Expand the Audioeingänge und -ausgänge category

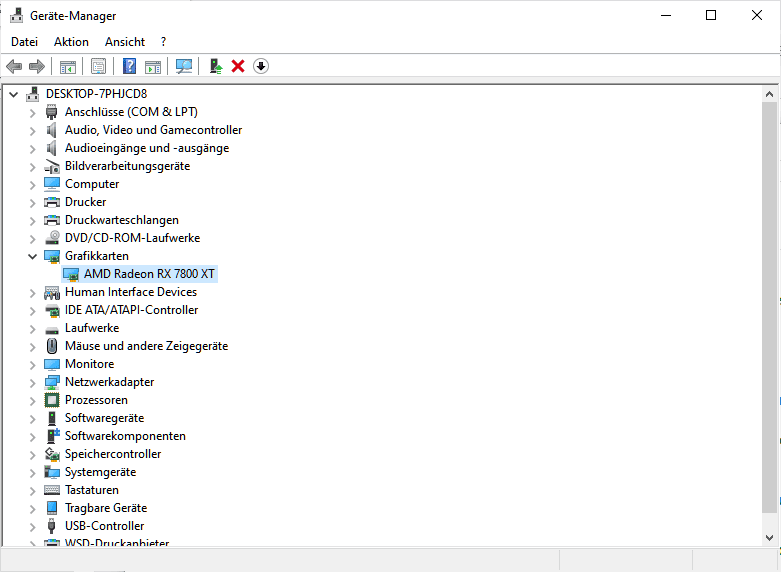[32, 149]
